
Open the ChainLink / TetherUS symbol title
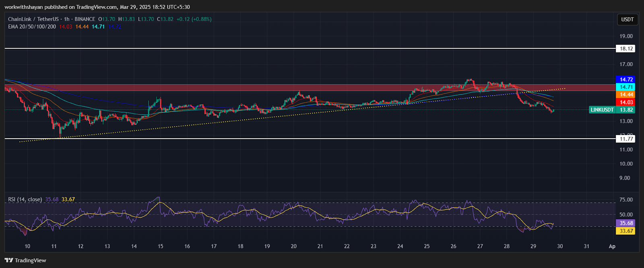point(33,19)
